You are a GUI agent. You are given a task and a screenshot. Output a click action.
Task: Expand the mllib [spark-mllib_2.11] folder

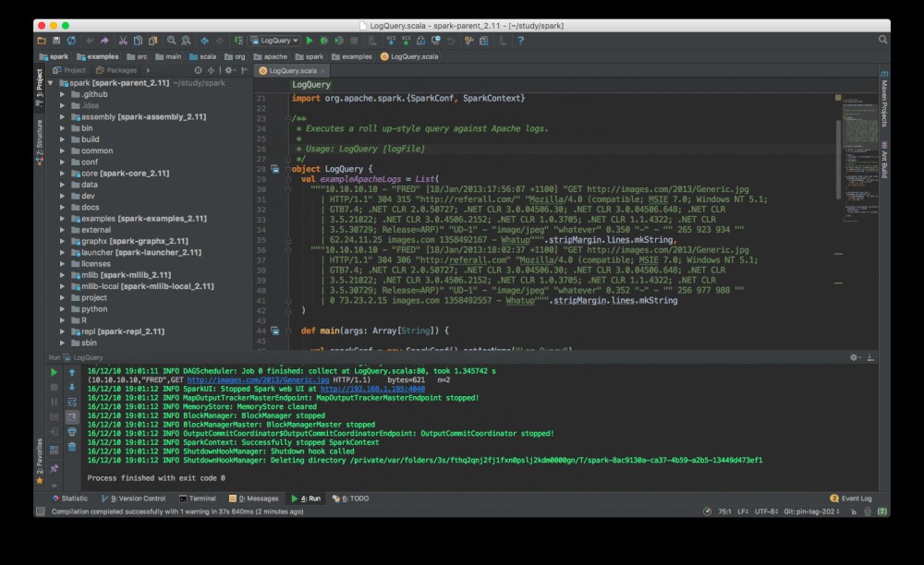pyautogui.click(x=63, y=274)
